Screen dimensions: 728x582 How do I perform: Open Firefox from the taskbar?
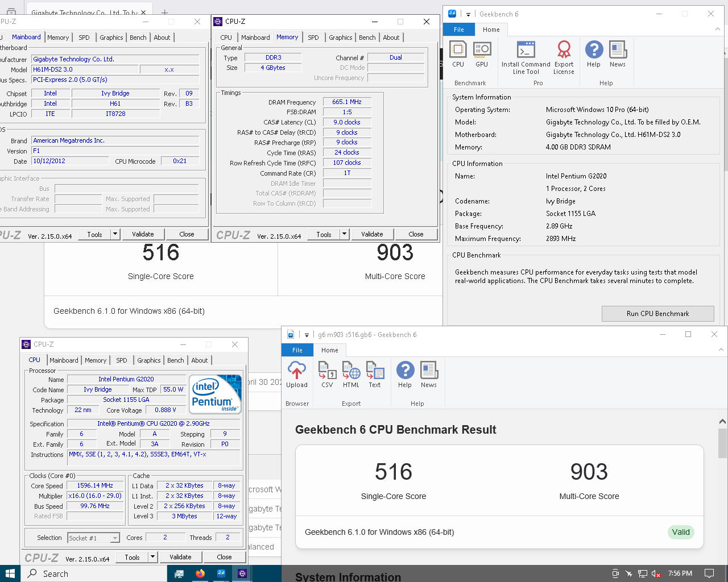click(200, 573)
